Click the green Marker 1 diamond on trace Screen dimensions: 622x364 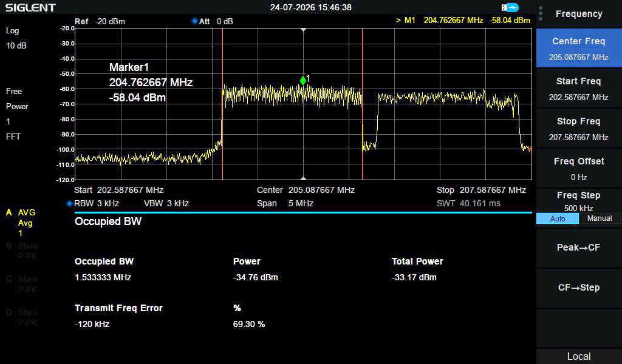[x=303, y=81]
